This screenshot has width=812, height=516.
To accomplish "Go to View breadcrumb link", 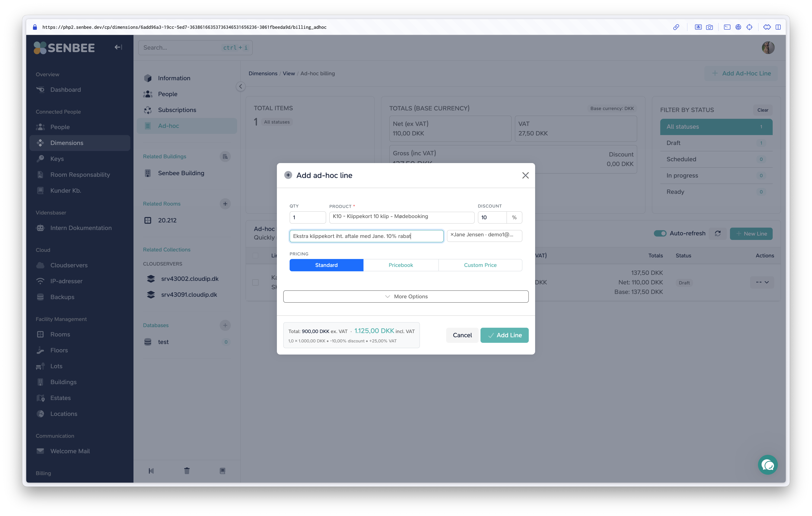I will [289, 73].
